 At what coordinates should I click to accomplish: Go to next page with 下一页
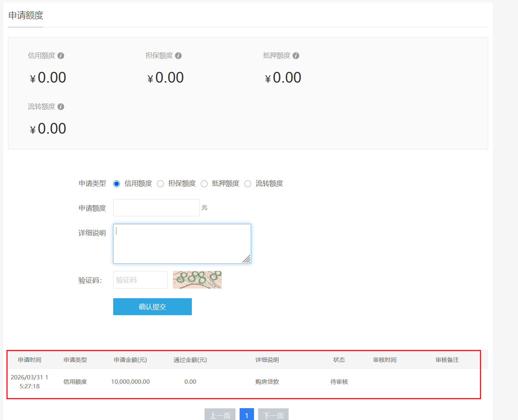point(273,415)
